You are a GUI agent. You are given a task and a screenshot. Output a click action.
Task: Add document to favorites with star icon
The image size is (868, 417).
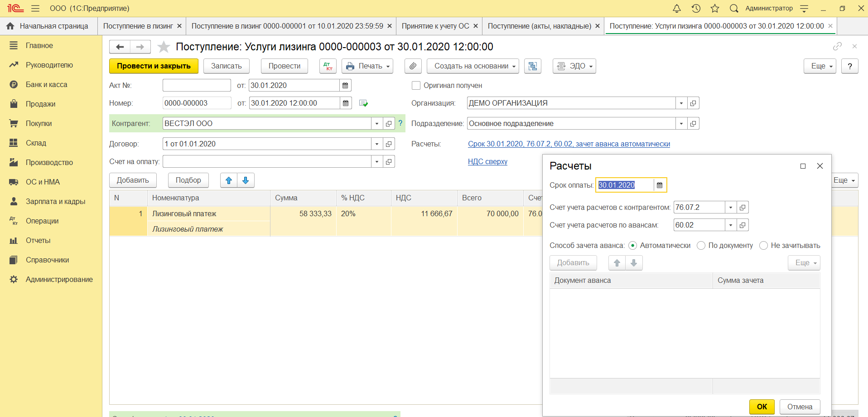[164, 47]
